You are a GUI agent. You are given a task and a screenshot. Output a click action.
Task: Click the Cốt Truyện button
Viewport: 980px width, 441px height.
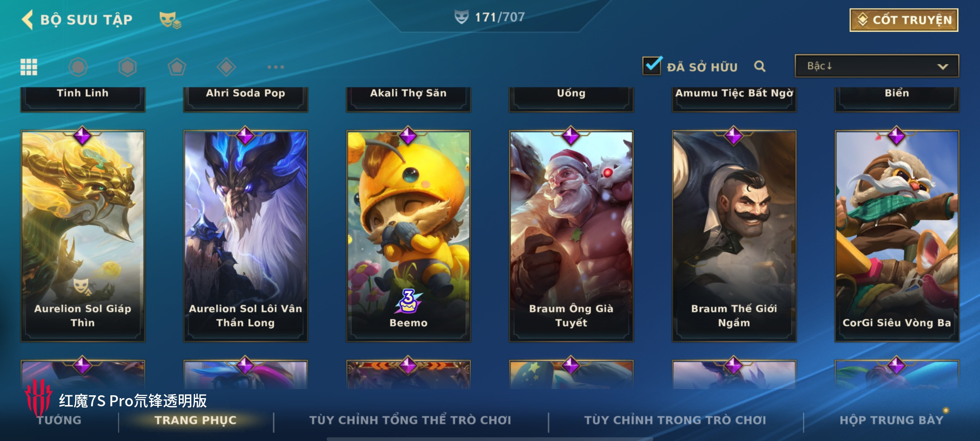(x=904, y=20)
